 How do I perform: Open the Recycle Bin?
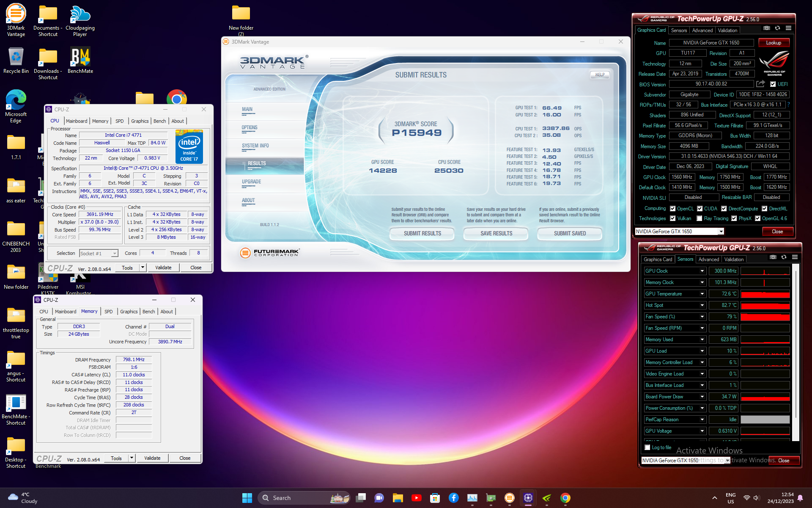(x=16, y=60)
